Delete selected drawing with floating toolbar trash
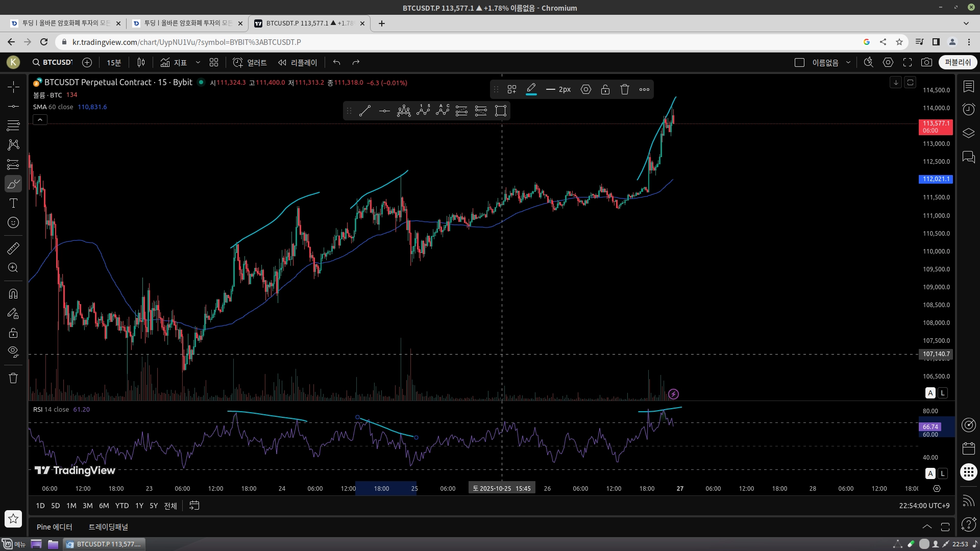 [x=624, y=89]
